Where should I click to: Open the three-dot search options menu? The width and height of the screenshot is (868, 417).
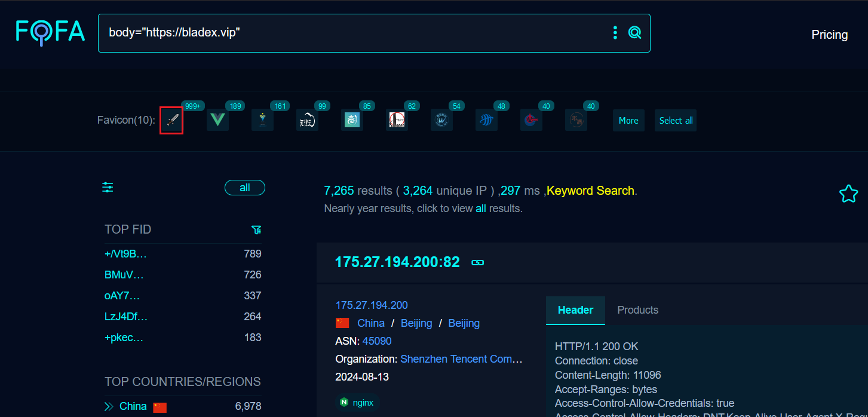(615, 33)
